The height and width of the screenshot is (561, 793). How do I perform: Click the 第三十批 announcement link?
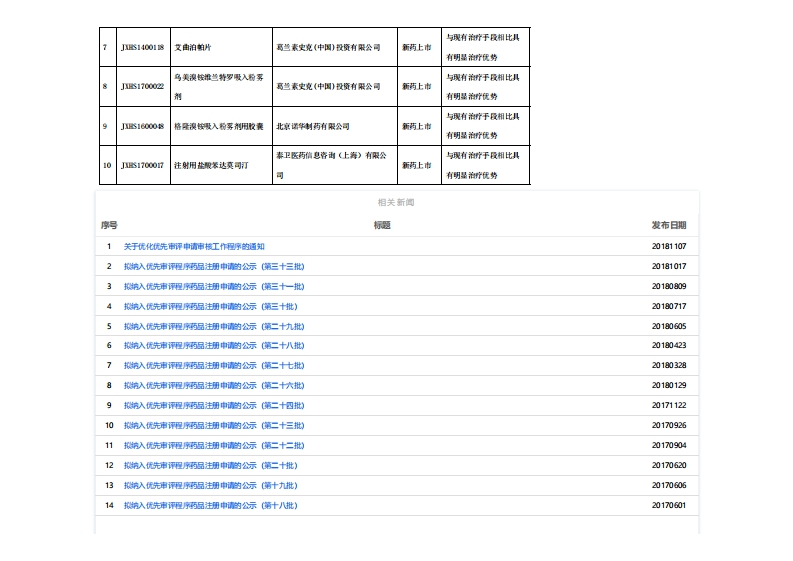tap(210, 306)
